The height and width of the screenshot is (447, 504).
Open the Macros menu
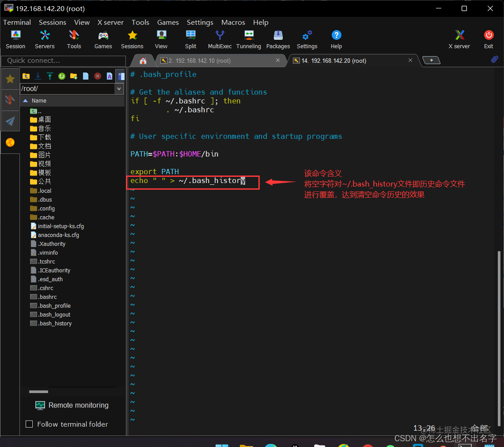[x=233, y=22]
